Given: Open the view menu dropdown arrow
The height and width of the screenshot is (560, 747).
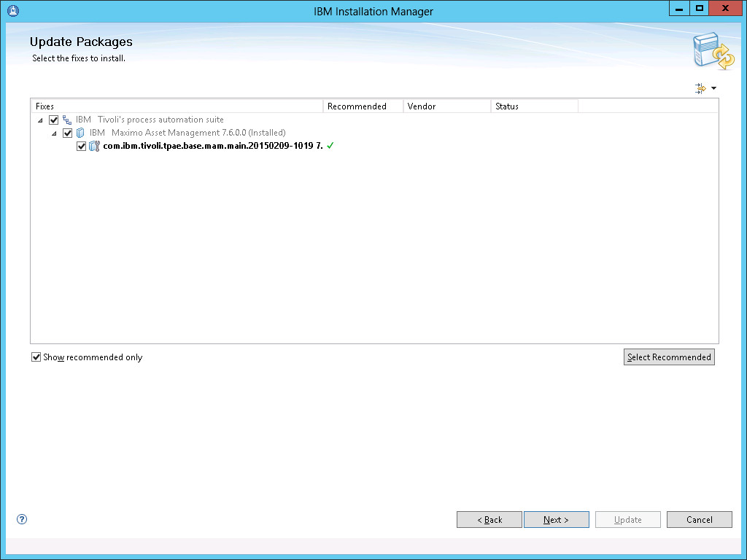Looking at the screenshot, I should pyautogui.click(x=713, y=88).
